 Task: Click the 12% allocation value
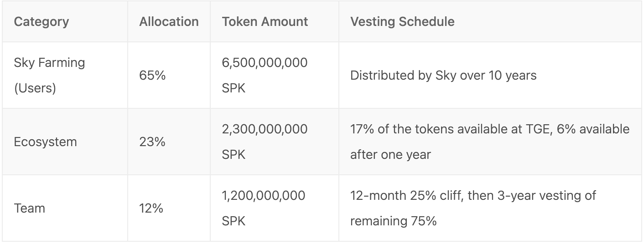pos(151,208)
